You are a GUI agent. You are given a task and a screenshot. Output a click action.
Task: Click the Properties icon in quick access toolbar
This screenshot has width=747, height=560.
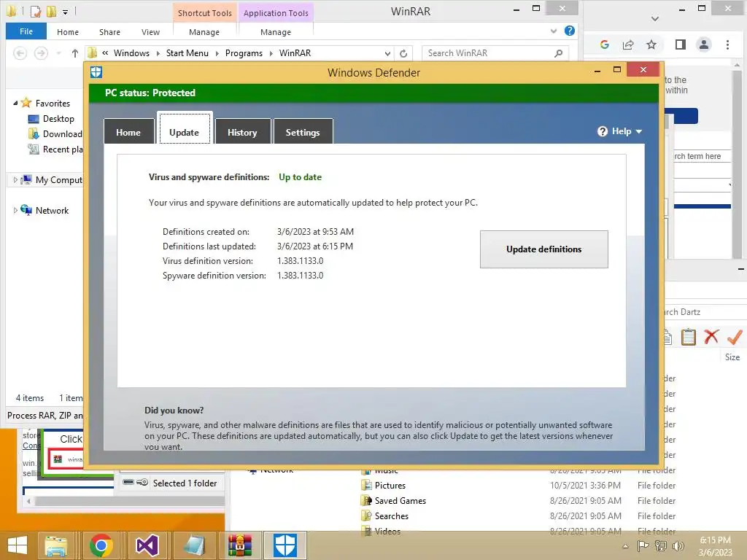coord(35,11)
